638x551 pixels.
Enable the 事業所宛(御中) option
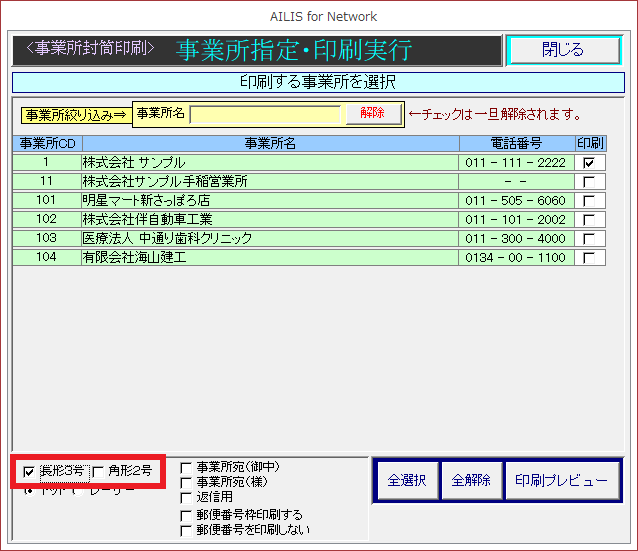pyautogui.click(x=186, y=467)
